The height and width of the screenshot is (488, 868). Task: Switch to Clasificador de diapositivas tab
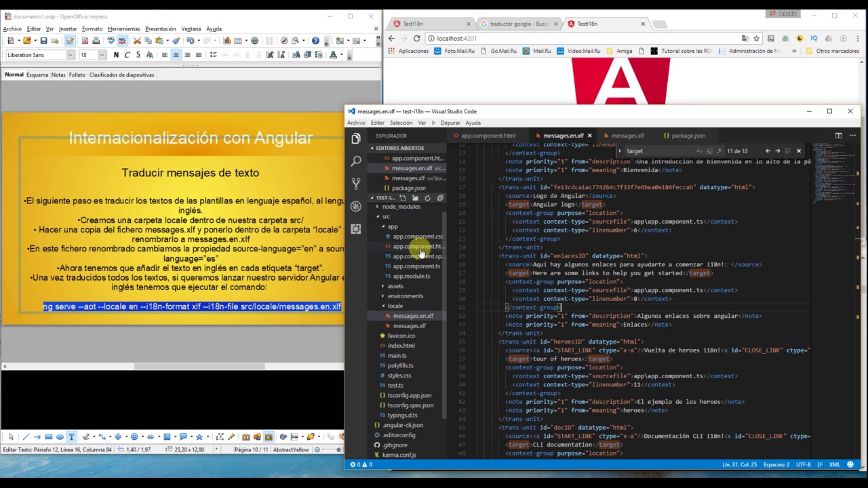pyautogui.click(x=121, y=75)
